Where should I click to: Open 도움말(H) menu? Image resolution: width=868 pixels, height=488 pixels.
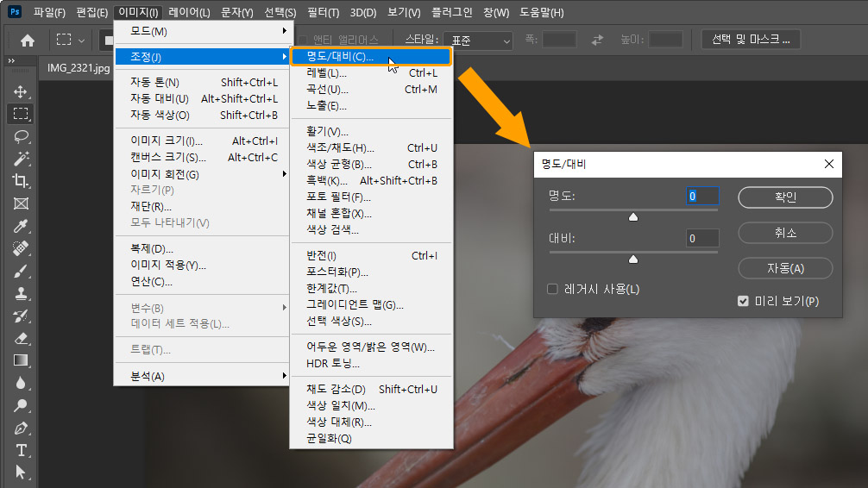tap(541, 12)
